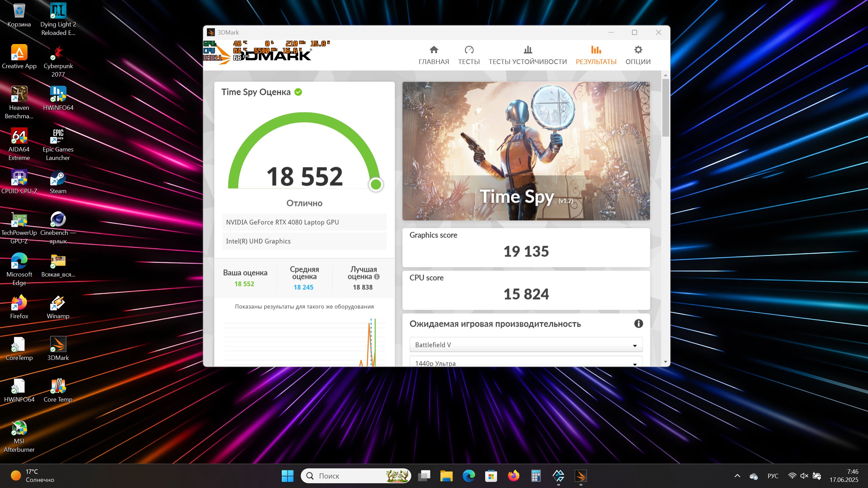Open ТЕСТЫ gauge icon tab
Image resolution: width=868 pixels, height=488 pixels.
pyautogui.click(x=469, y=55)
